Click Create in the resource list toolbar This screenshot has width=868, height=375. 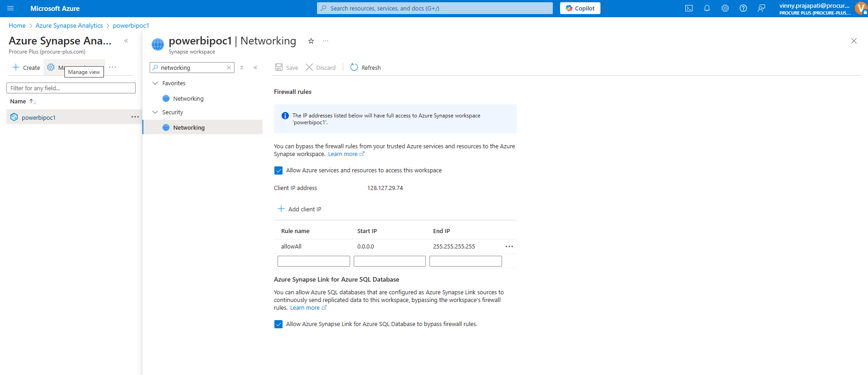[26, 68]
